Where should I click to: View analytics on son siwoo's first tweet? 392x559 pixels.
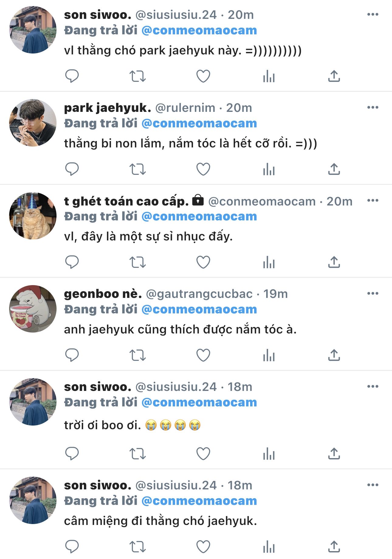(269, 76)
